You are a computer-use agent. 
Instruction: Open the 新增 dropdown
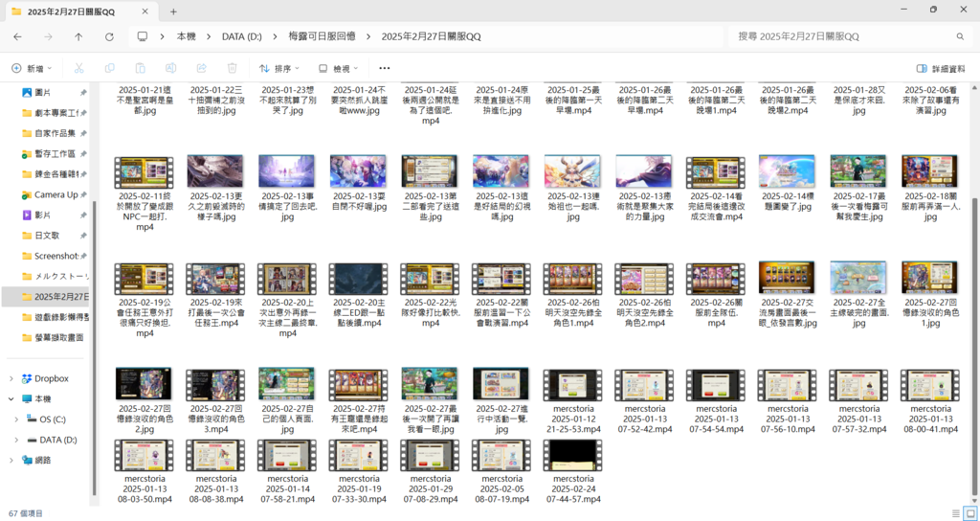point(32,68)
